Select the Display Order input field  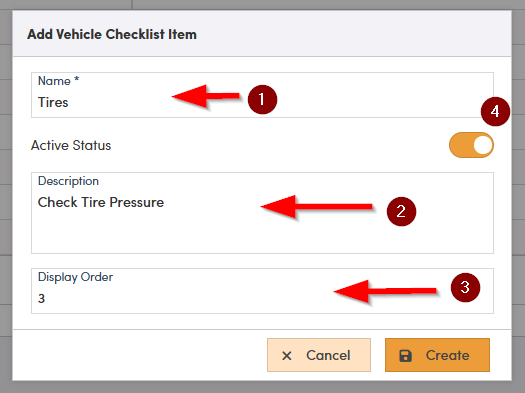262,291
